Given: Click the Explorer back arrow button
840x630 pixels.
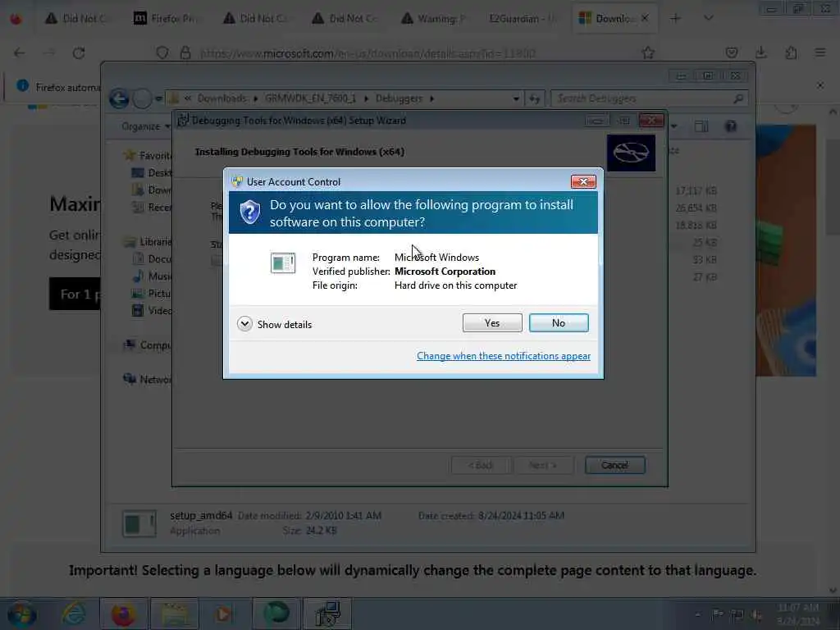Looking at the screenshot, I should 119,98.
